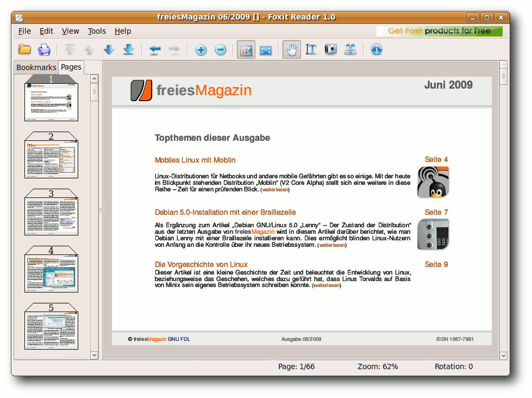Print the document with the printer icon
532x398 pixels.
pyautogui.click(x=44, y=49)
